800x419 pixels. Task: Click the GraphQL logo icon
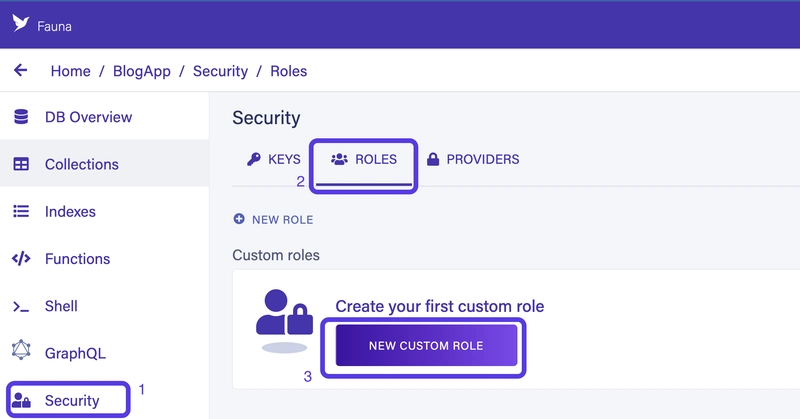coord(21,350)
